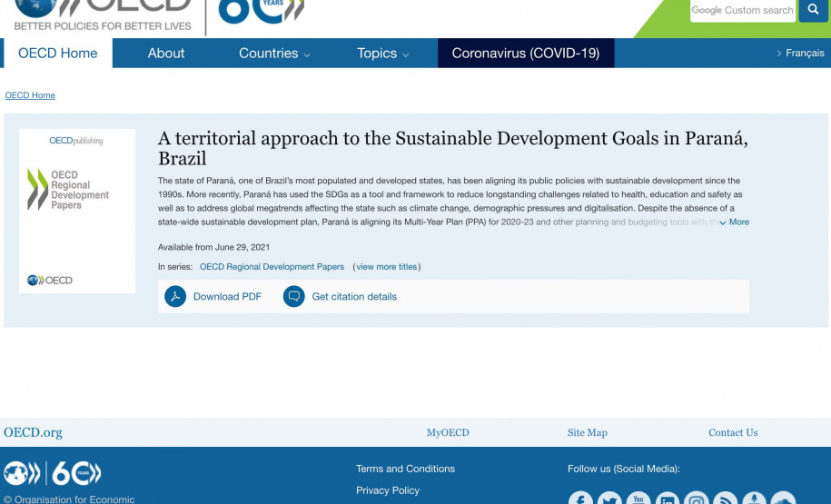This screenshot has width=831, height=504.
Task: Click the citation speech-bubble icon
Action: (x=293, y=296)
